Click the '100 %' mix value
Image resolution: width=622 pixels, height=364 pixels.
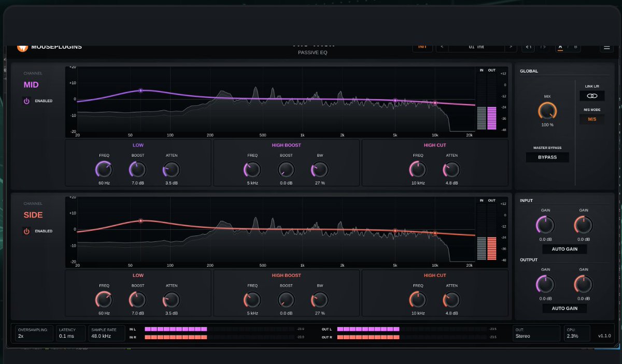point(547,125)
